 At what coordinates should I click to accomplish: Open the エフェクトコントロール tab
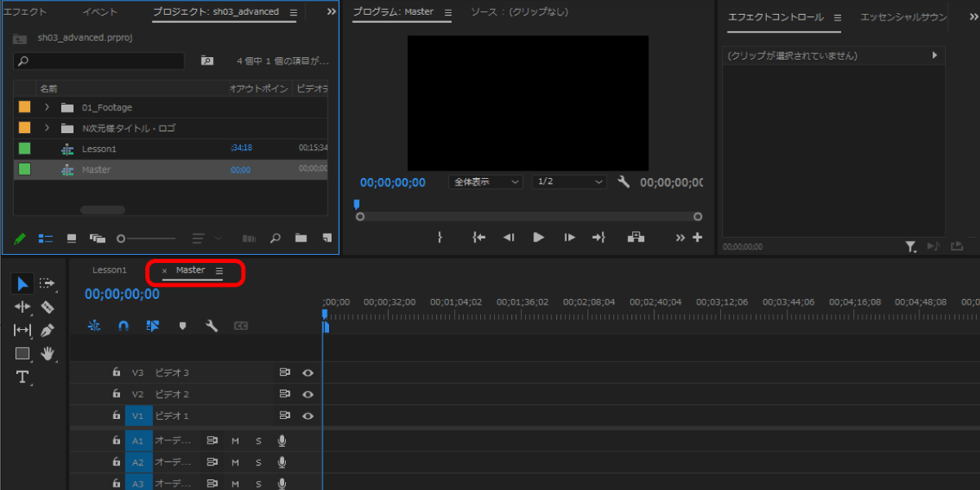tap(776, 17)
